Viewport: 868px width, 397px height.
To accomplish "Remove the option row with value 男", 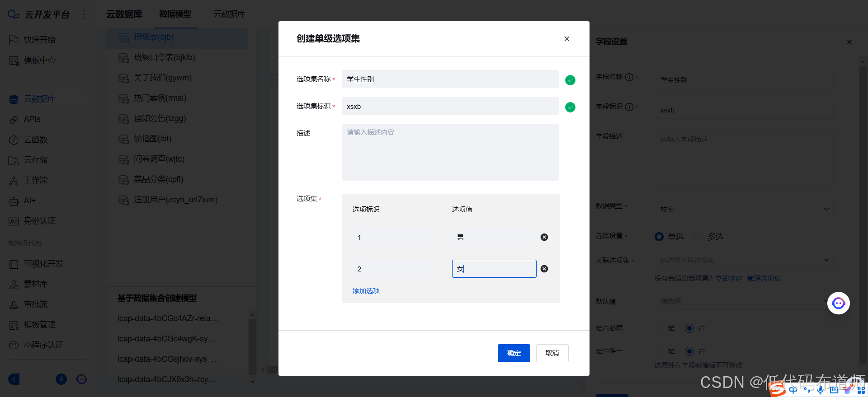I will pyautogui.click(x=544, y=237).
